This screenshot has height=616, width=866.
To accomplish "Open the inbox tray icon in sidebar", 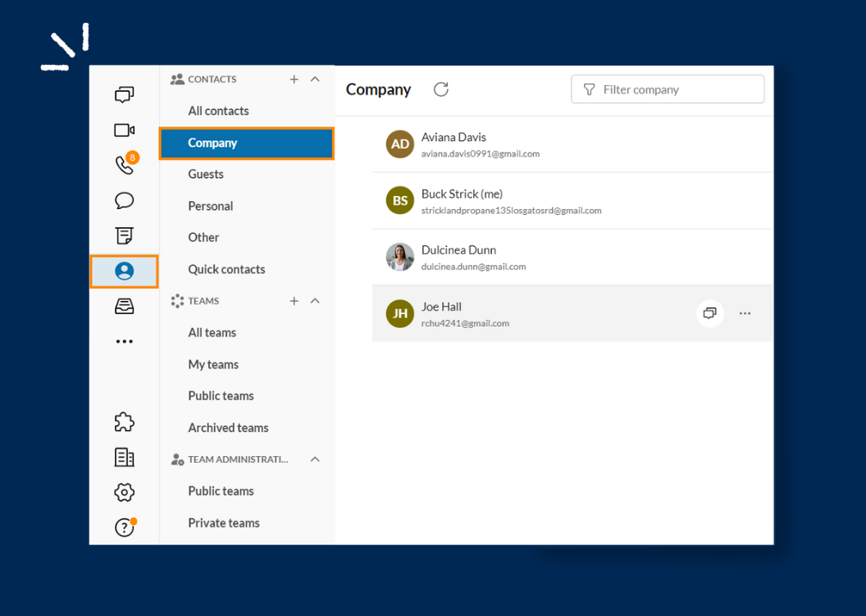I will point(124,307).
